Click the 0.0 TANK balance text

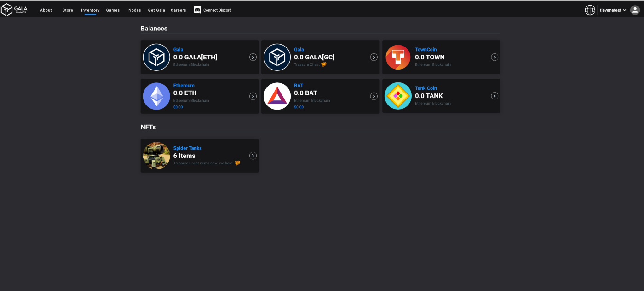(x=429, y=96)
